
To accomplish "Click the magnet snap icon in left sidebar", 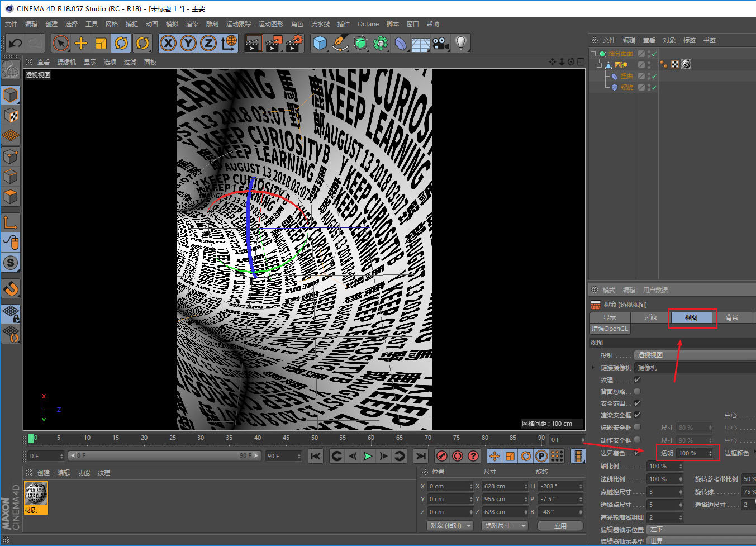I will tap(11, 289).
